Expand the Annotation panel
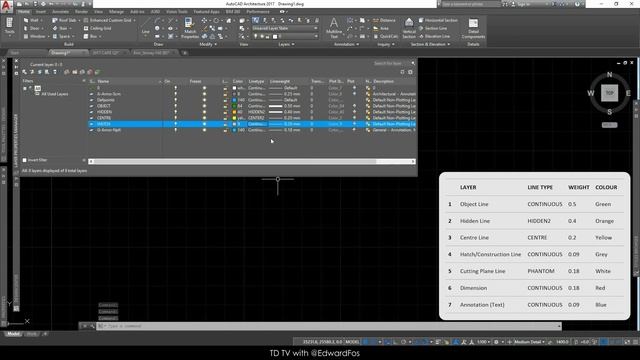640x360 pixels. [x=347, y=44]
